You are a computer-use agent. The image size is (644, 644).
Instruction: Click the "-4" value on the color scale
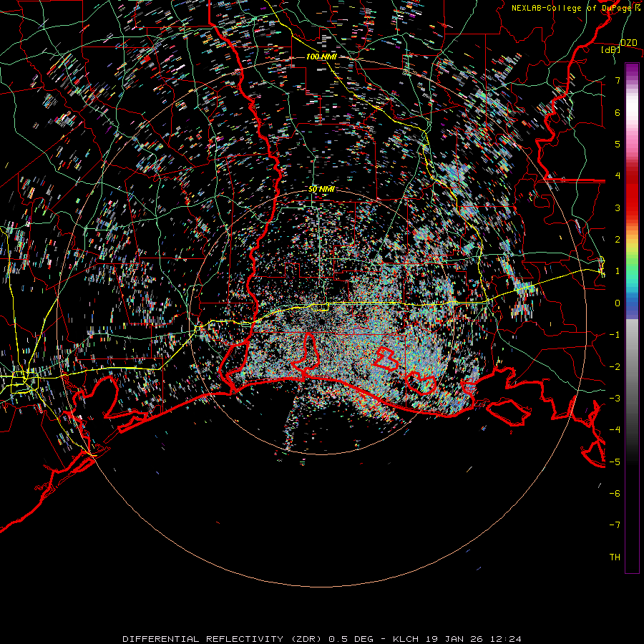615,430
